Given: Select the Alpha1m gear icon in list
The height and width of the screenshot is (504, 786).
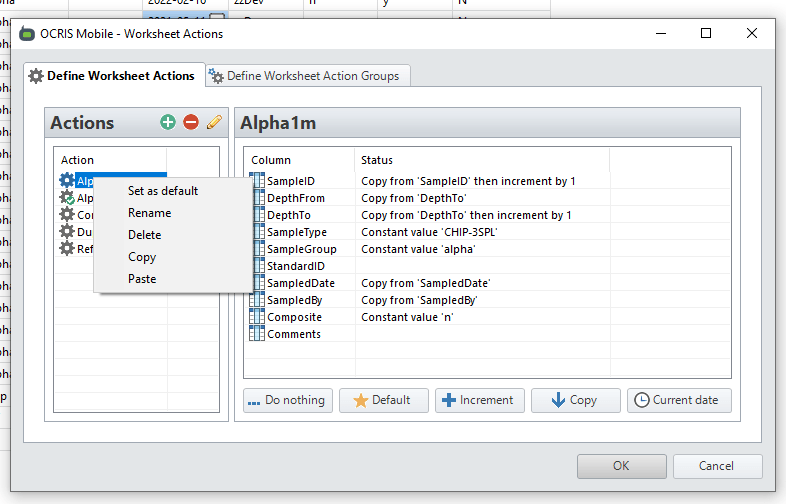Looking at the screenshot, I should (67, 181).
